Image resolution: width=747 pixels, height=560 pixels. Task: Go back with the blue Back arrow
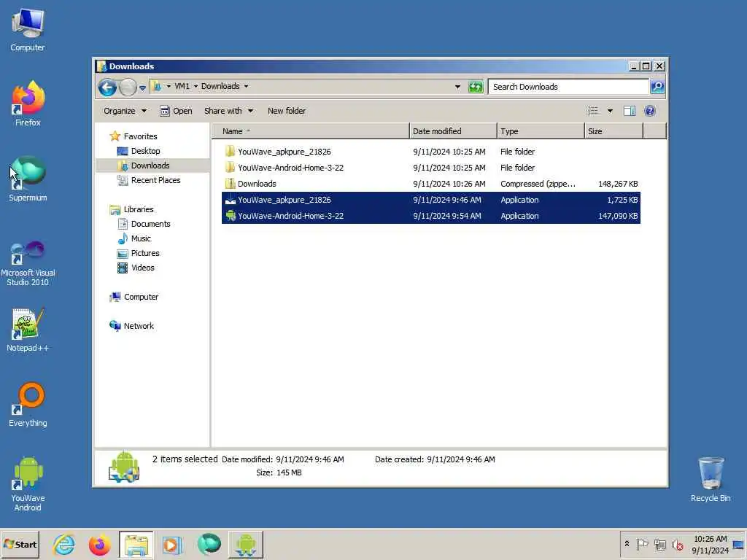[x=107, y=87]
